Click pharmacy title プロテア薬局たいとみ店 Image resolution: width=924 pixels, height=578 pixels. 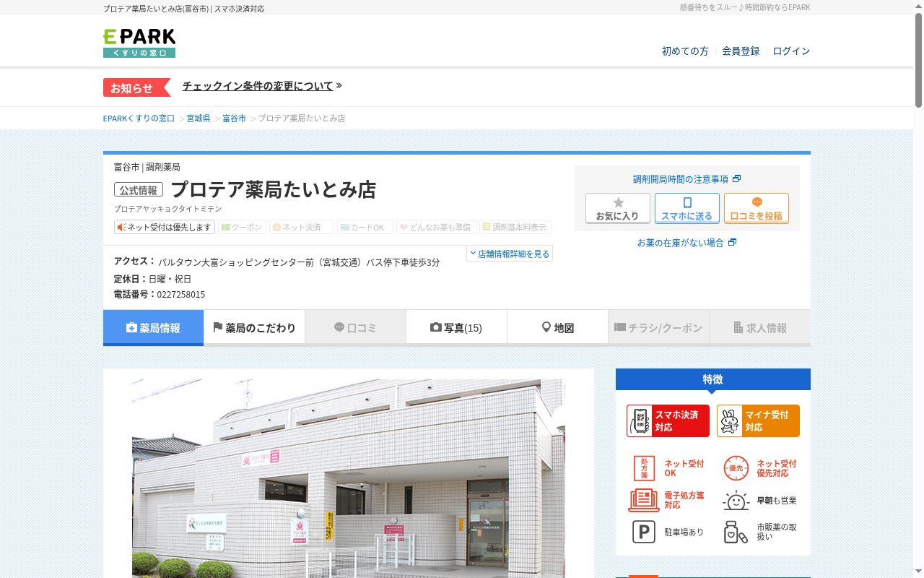click(x=274, y=189)
